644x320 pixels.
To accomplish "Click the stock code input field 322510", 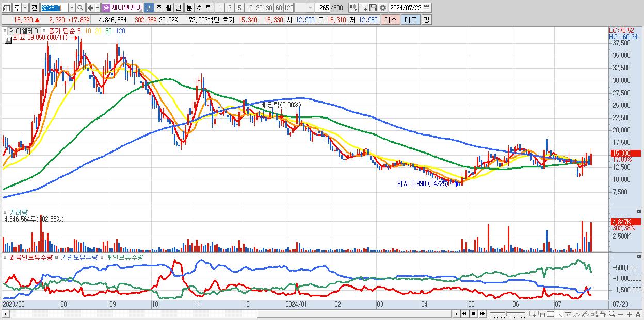I will (54, 8).
